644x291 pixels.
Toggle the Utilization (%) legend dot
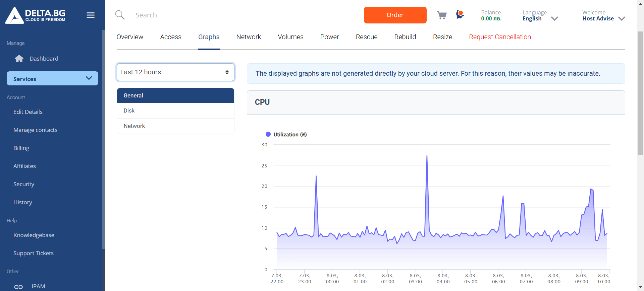point(268,134)
